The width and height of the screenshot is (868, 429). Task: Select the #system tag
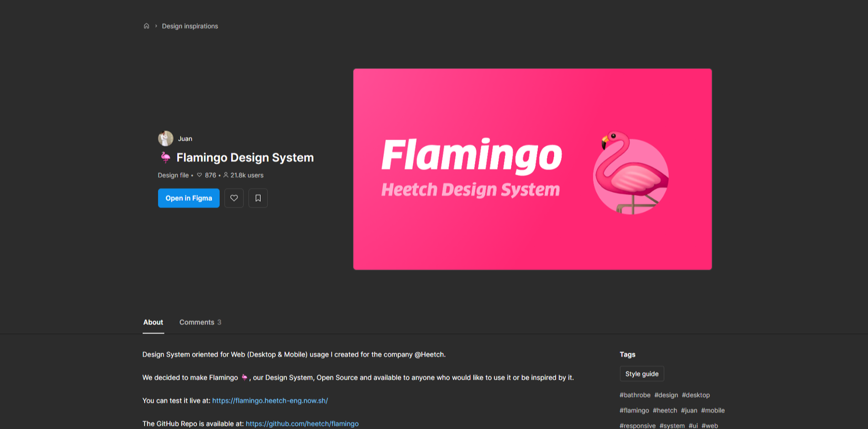(672, 425)
